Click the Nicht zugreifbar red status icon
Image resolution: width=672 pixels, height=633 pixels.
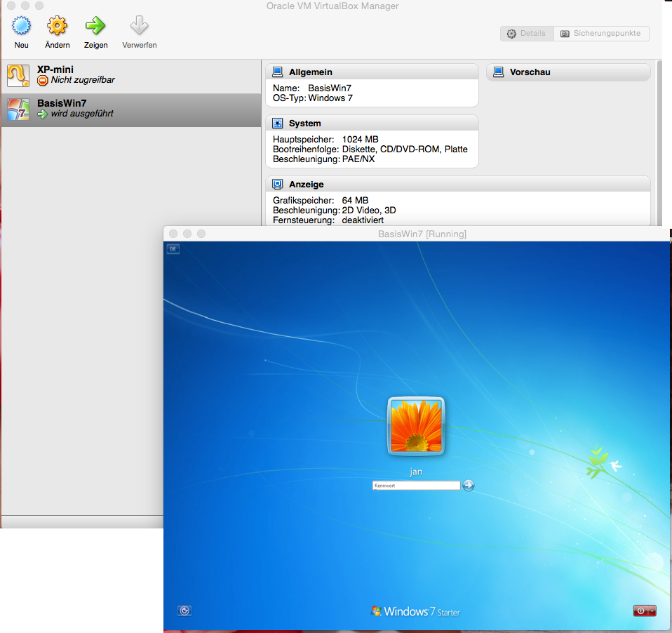click(x=42, y=80)
